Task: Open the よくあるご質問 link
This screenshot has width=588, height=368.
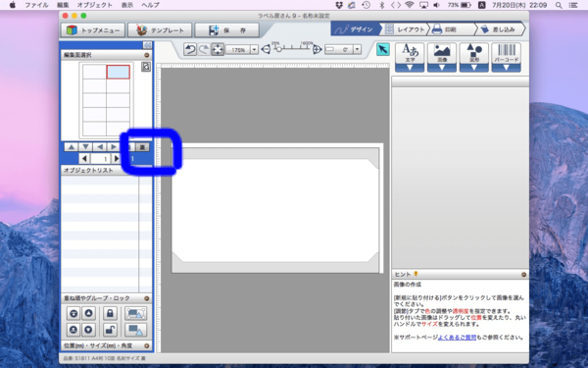Action: [x=457, y=338]
